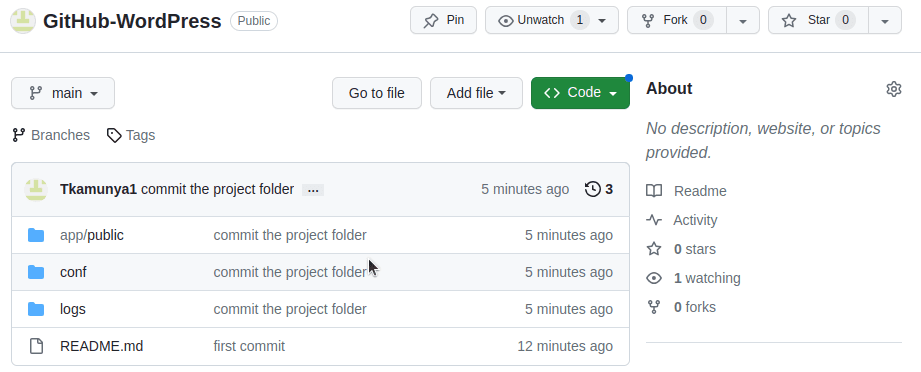The image size is (921, 372).
Task: Open the conf folder name
Action: (73, 272)
